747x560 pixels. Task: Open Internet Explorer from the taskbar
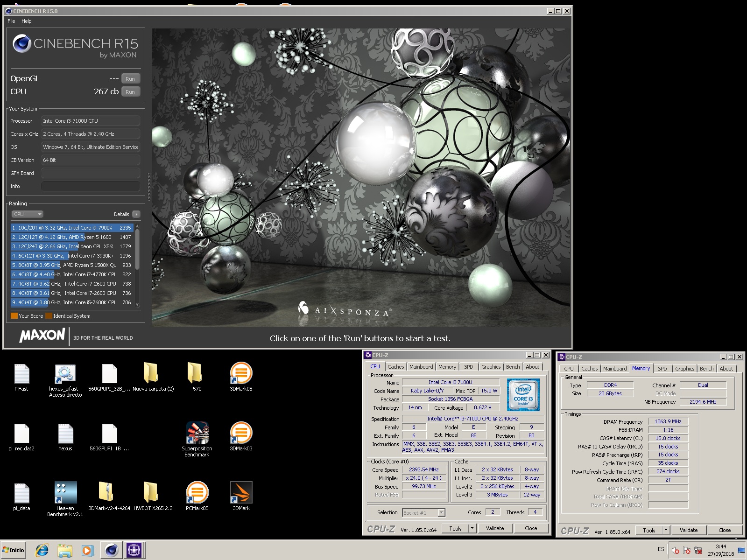click(x=42, y=550)
